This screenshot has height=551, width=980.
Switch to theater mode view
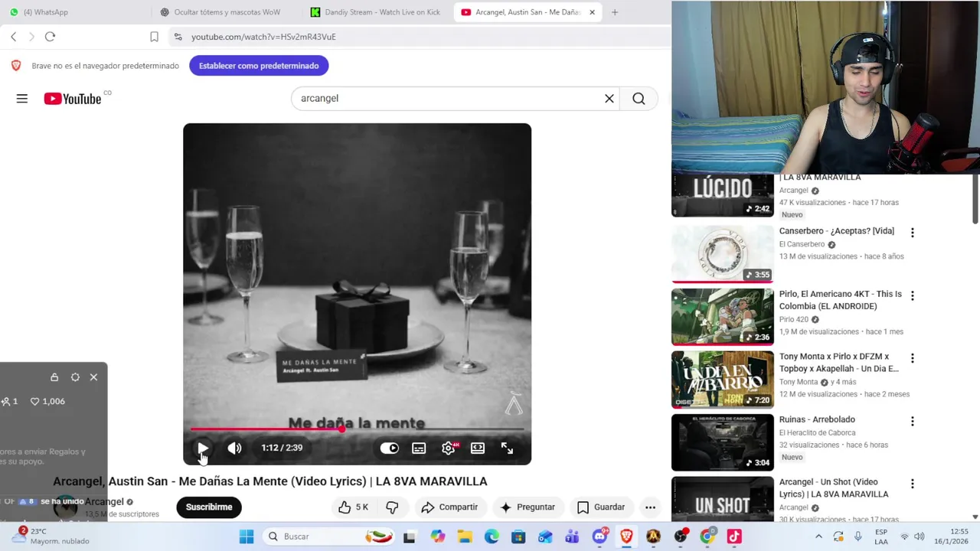(x=478, y=448)
